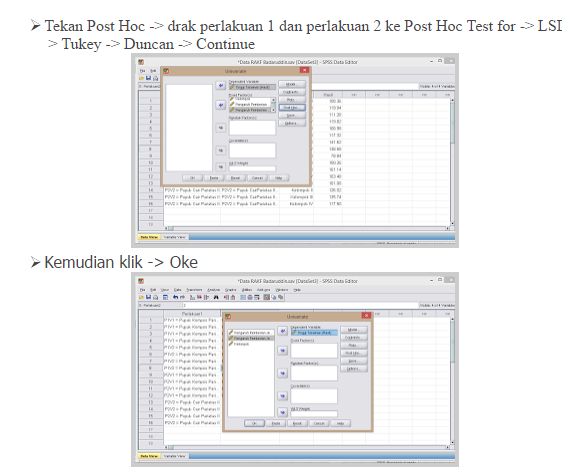Click the Dependent Variable arrow in the lower Univariate dialog
Image resolution: width=562 pixels, height=469 pixels.
(283, 331)
